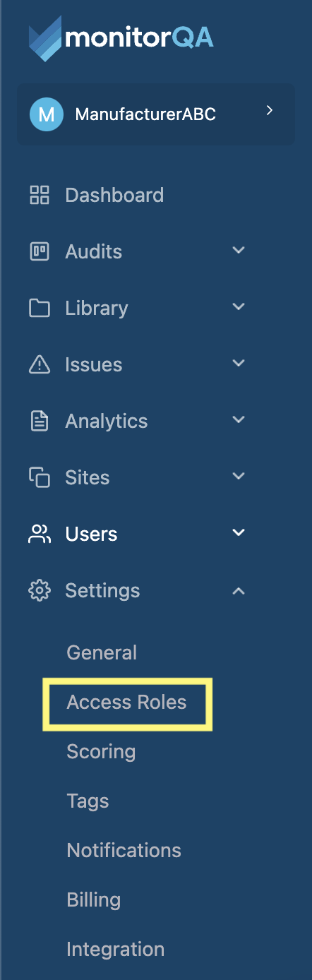
Task: Navigate to Billing settings
Action: (x=93, y=900)
